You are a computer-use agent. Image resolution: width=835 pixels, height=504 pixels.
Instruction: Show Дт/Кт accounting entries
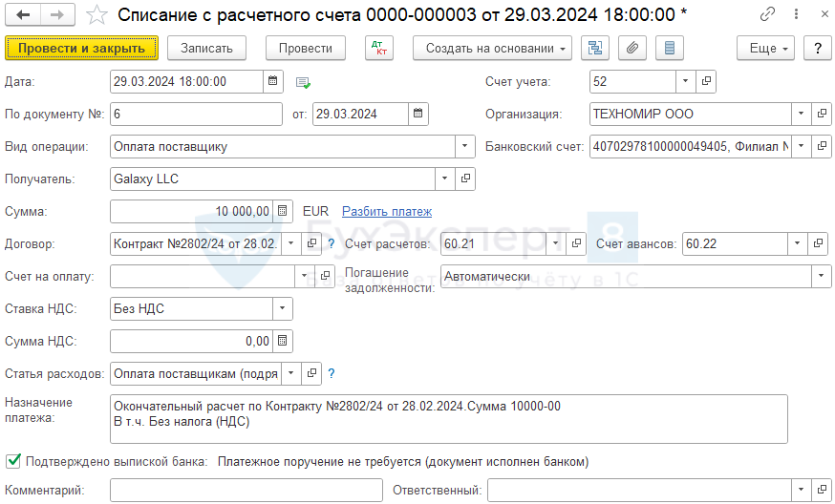(379, 49)
